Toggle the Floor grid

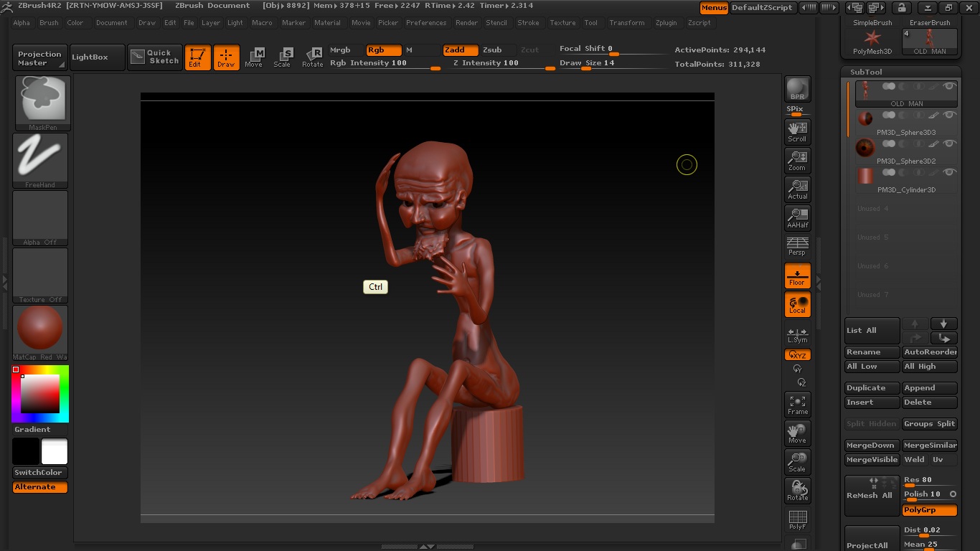tap(797, 275)
